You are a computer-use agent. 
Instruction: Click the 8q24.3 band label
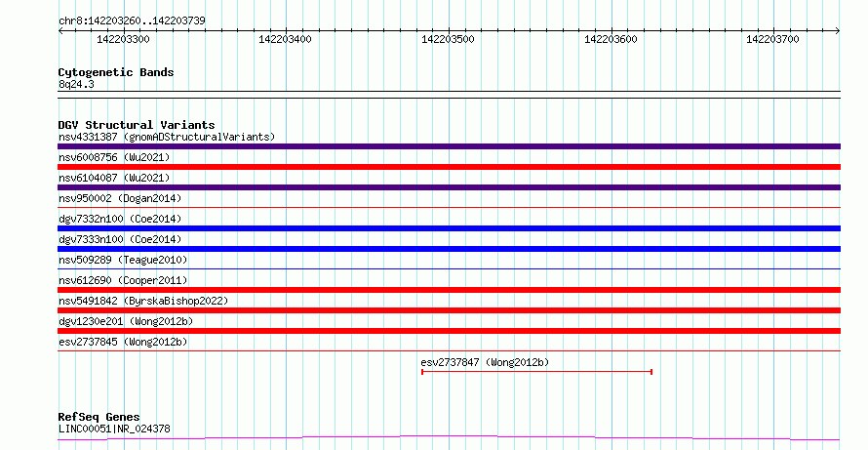pos(76,84)
